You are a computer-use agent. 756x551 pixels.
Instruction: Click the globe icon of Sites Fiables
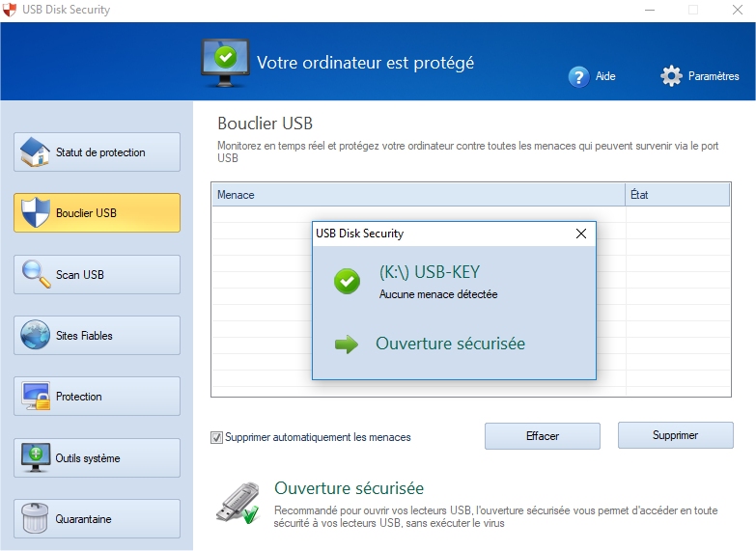[35, 335]
